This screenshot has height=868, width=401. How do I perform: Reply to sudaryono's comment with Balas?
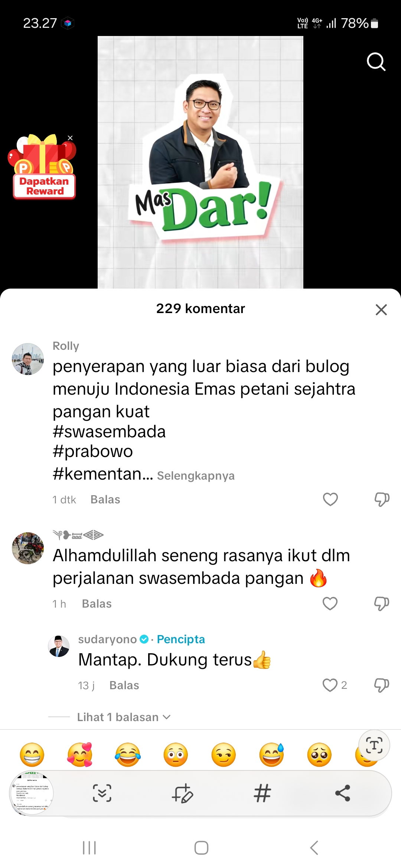click(124, 685)
